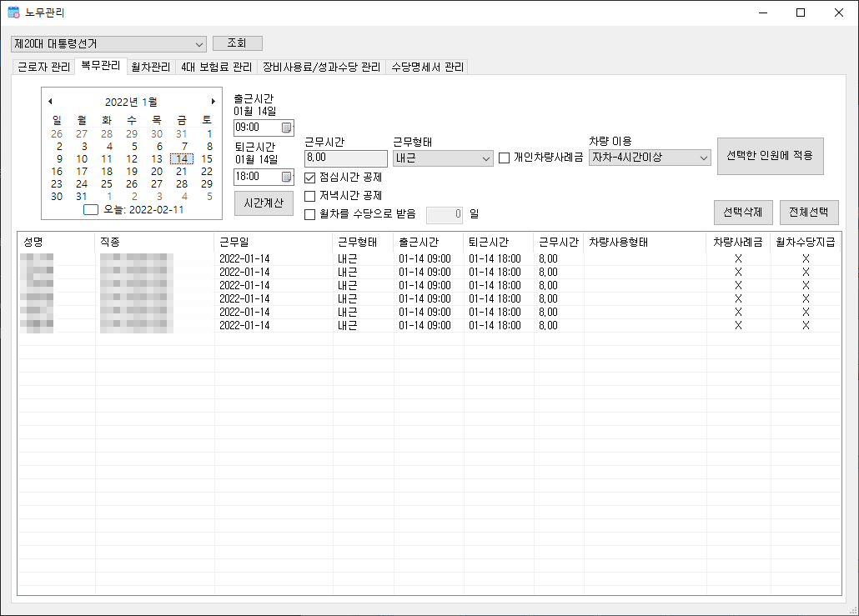Expand the 차량 이용 자차-4시간이상 dropdown

click(x=650, y=158)
